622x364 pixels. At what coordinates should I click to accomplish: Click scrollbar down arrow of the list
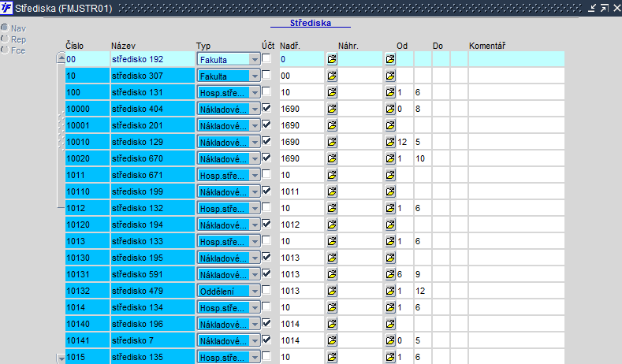(61, 358)
